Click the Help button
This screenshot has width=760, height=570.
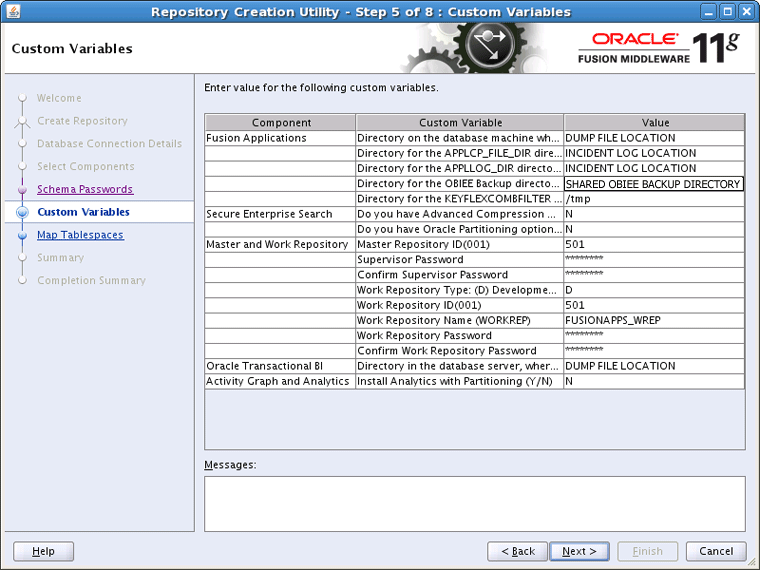click(x=44, y=551)
